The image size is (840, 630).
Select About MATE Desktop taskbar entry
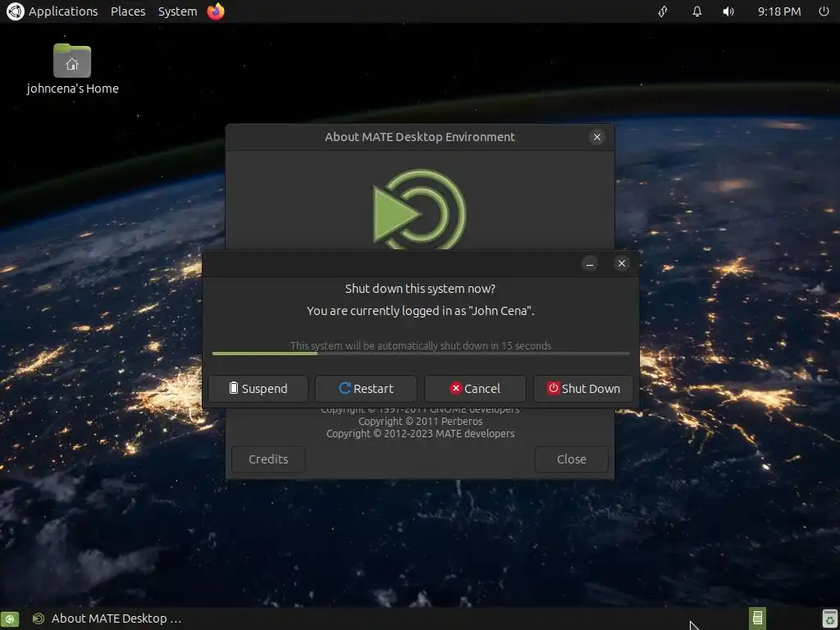coord(107,619)
